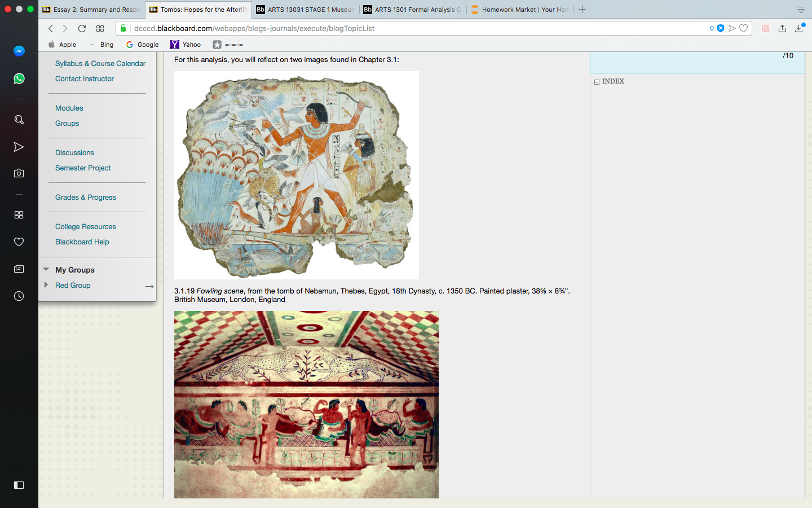Open Discussions in course menu
Viewport: 812px width, 508px height.
(74, 153)
